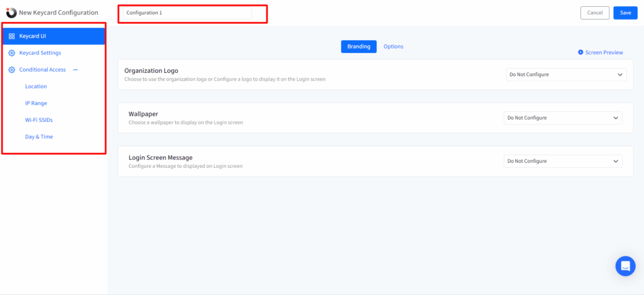Go to Wi-Fi SSIDs under Conditional Access
The width and height of the screenshot is (644, 295).
click(x=38, y=120)
